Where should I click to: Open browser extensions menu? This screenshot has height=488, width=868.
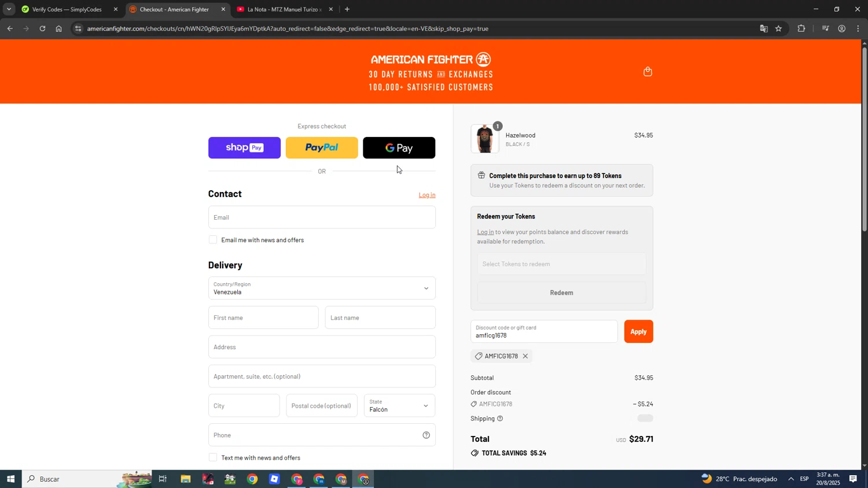click(801, 28)
